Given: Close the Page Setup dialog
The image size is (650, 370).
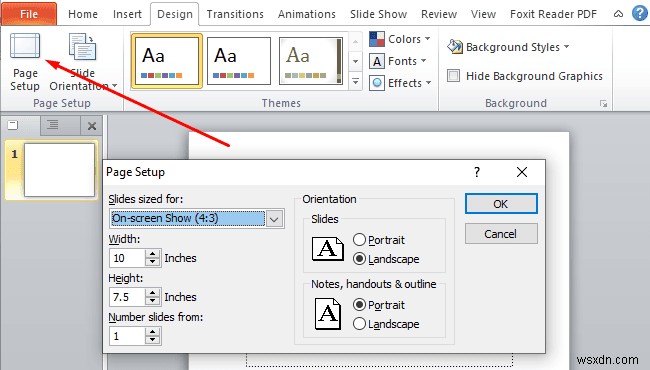Looking at the screenshot, I should [x=522, y=172].
